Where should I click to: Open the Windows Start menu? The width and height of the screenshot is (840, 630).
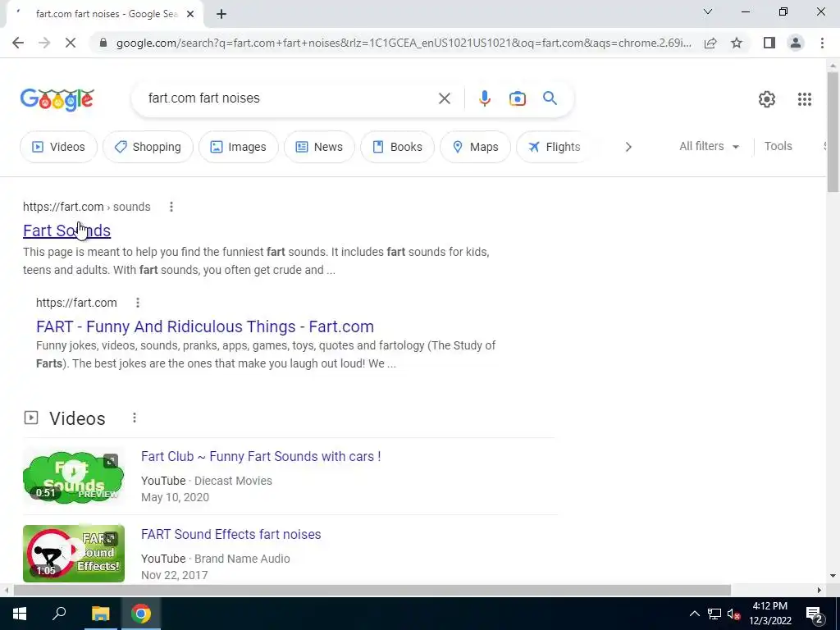(x=20, y=614)
